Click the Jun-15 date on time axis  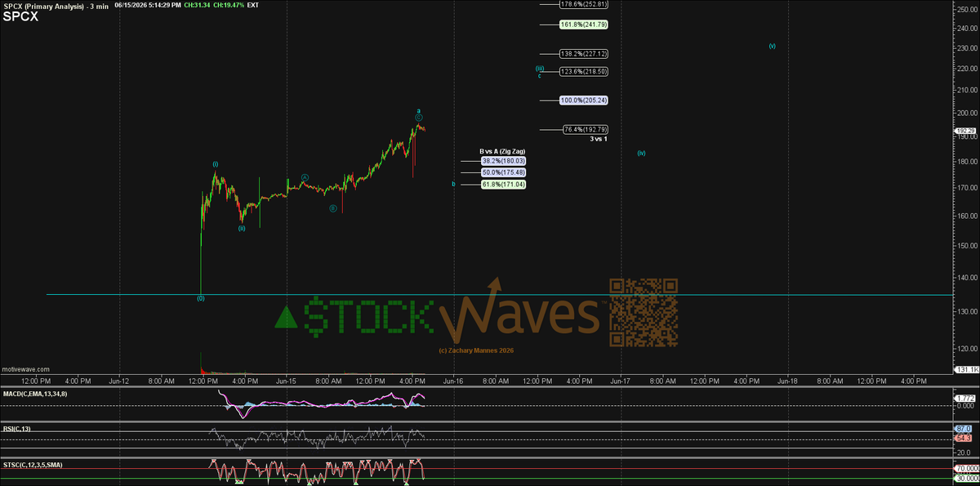click(x=286, y=381)
